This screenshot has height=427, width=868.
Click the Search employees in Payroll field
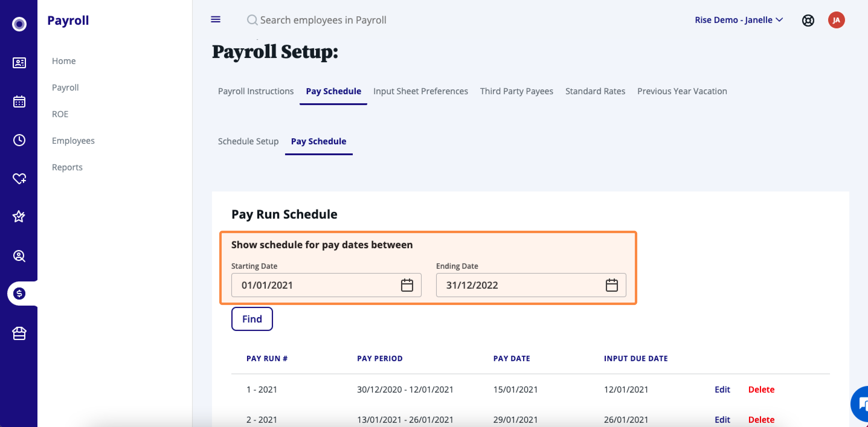click(323, 20)
